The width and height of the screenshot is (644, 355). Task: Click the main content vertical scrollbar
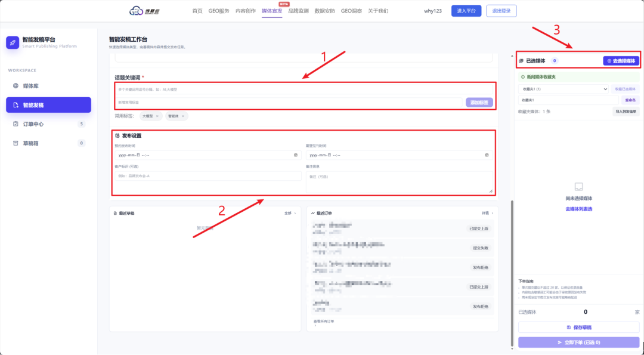(x=512, y=274)
